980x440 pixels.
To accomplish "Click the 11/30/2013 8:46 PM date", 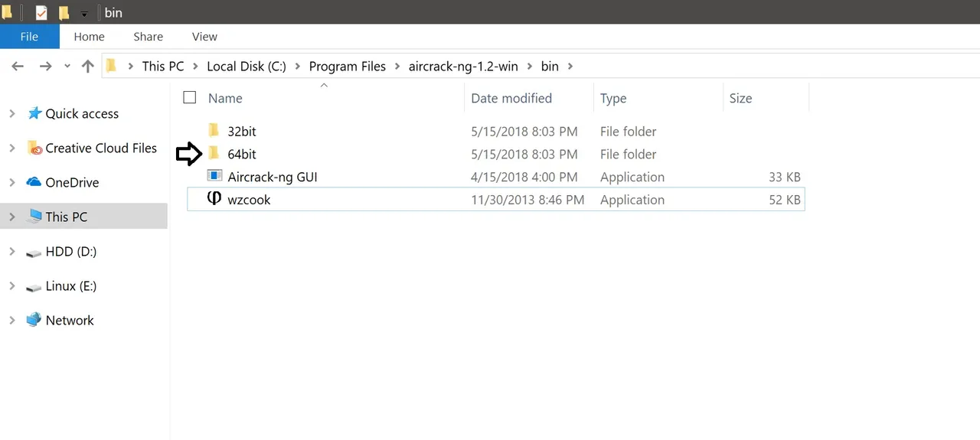I will click(x=528, y=200).
